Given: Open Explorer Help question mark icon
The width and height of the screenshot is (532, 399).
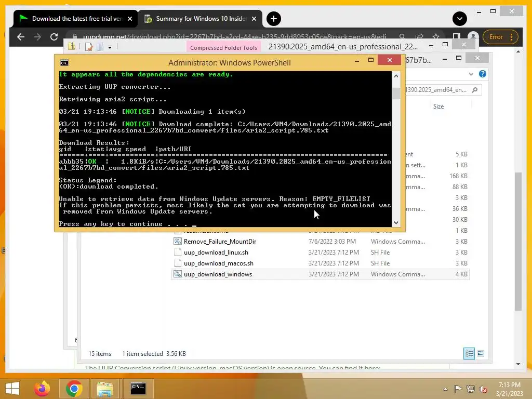Looking at the screenshot, I should coord(483,74).
